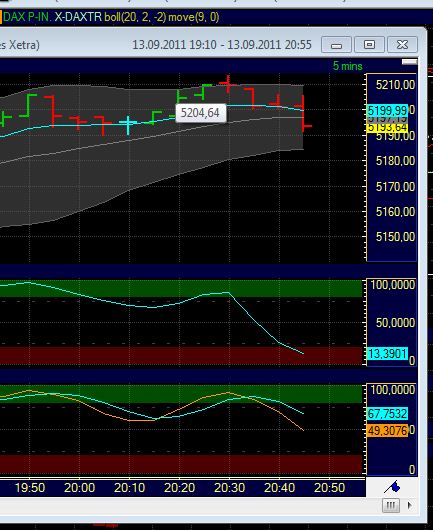Click the scroll right arrow

tap(410, 506)
